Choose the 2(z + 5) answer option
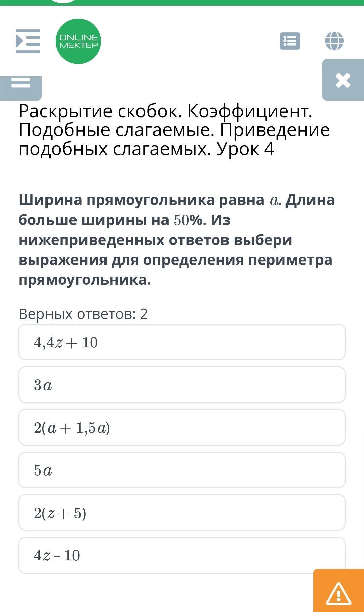The image size is (364, 612). 182,512
